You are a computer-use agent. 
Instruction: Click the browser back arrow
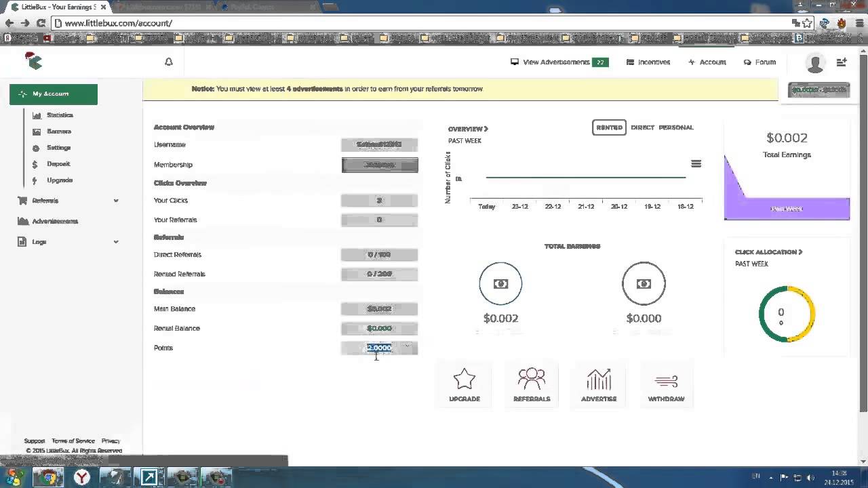coord(9,23)
